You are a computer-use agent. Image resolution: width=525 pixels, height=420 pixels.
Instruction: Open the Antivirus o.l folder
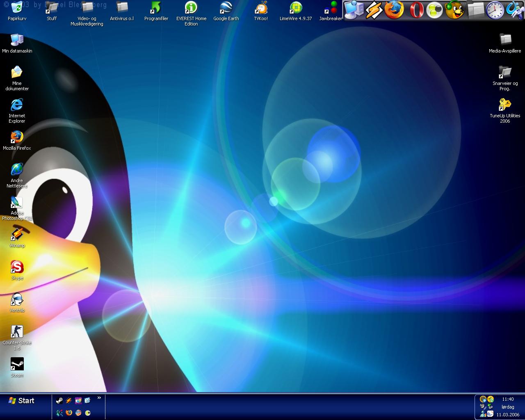coord(122,11)
